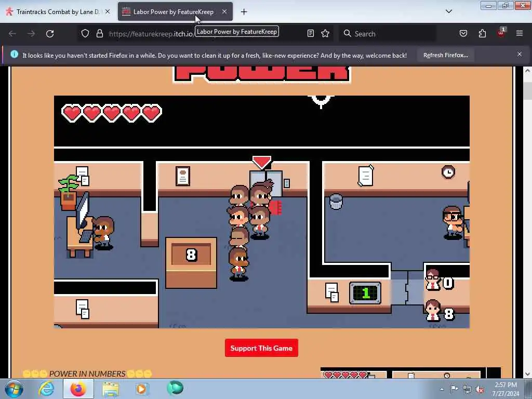532x399 pixels.
Task: Open the Action Center flag icon
Action: (454, 389)
